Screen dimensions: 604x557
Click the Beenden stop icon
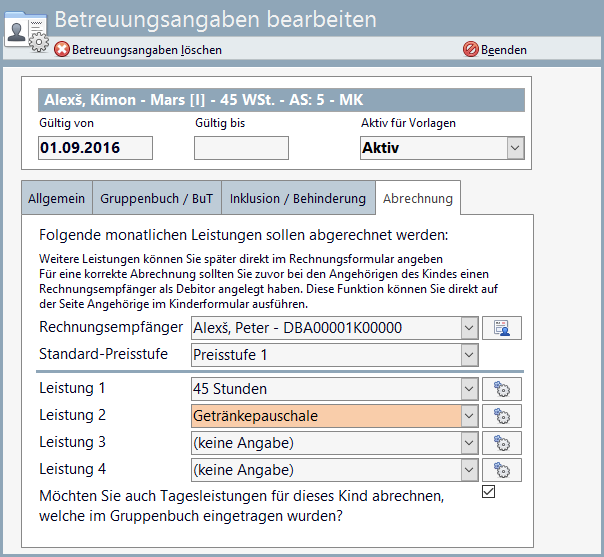pos(471,50)
